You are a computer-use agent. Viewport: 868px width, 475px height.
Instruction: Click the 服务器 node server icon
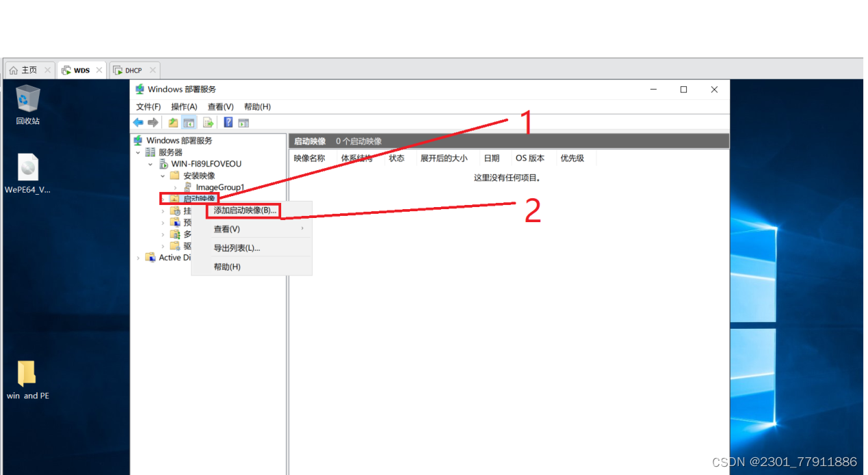pyautogui.click(x=150, y=152)
